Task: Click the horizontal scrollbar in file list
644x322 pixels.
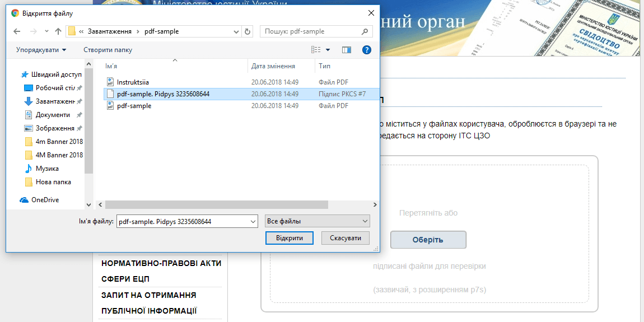Action: (224, 205)
